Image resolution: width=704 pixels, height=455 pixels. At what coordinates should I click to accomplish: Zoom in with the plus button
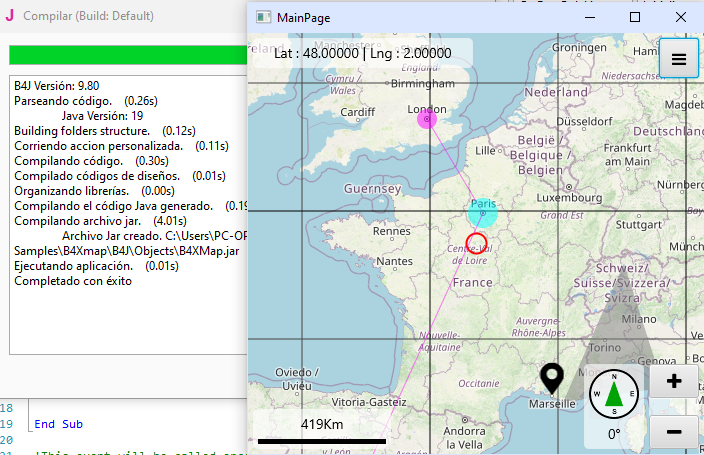(x=673, y=381)
